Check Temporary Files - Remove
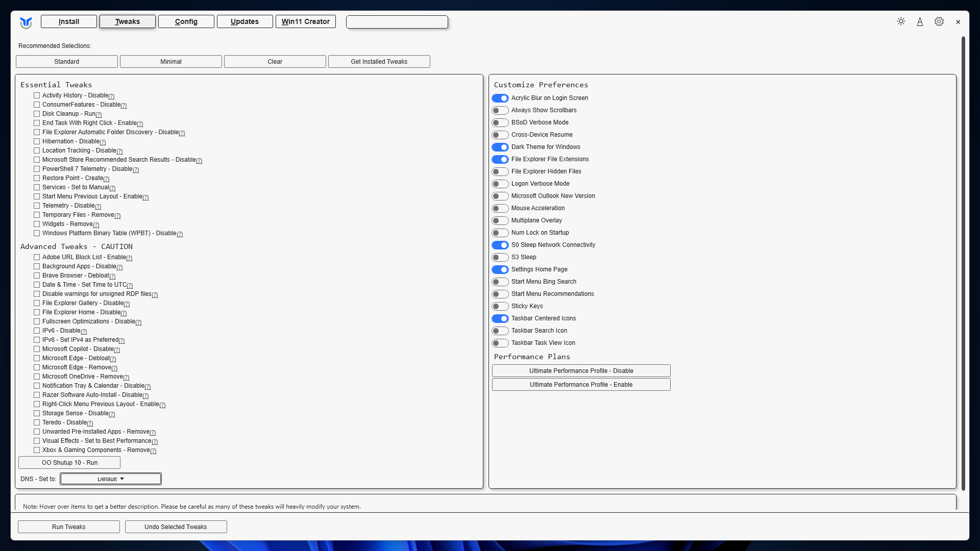Screen dimensions: 980x551 click(x=37, y=215)
